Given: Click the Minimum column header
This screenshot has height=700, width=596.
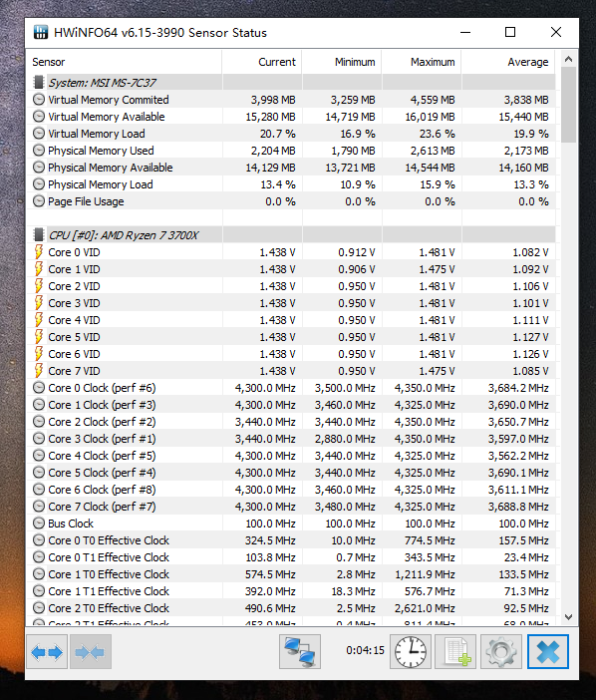Looking at the screenshot, I should pos(342,62).
